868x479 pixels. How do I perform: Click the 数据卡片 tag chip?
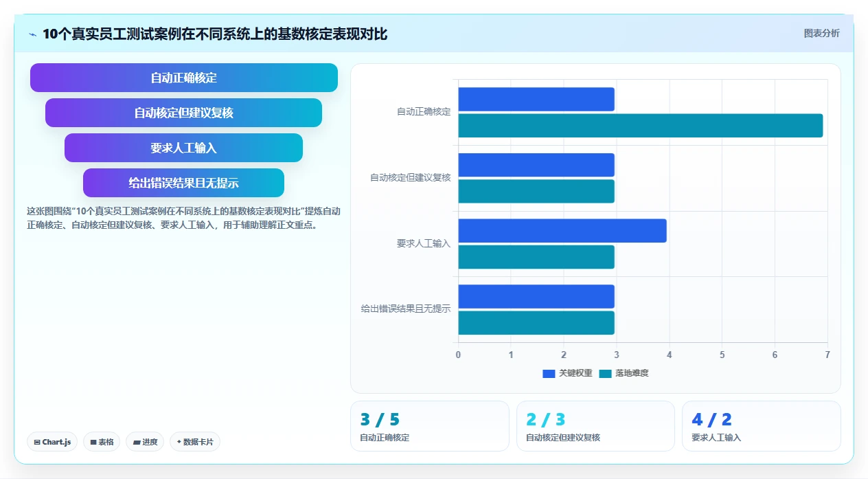[x=195, y=442]
